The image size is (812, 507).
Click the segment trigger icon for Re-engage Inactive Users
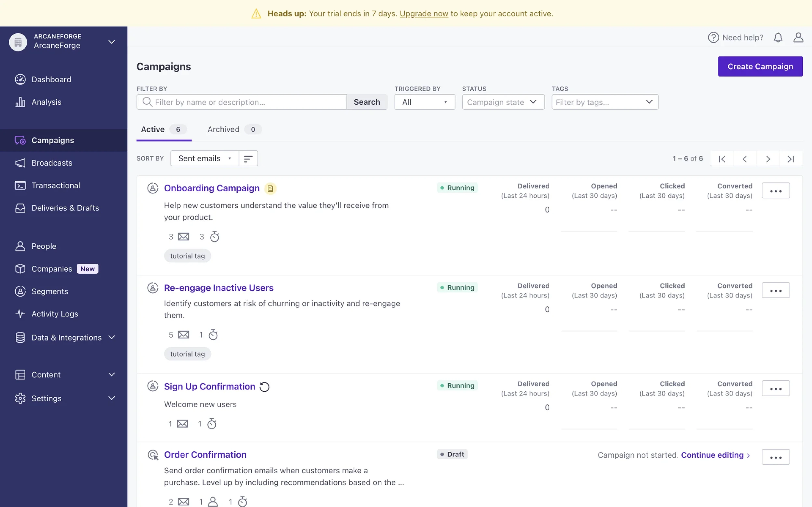153,288
